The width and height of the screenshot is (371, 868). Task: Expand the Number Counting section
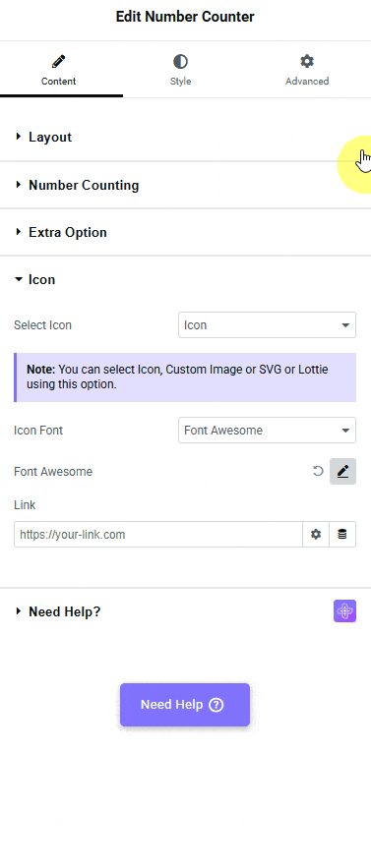tap(185, 185)
